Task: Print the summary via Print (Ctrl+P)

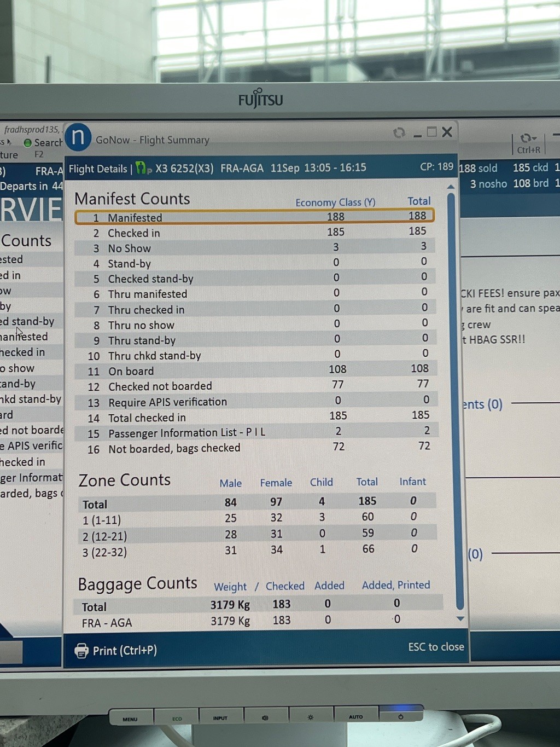Action: 116,651
